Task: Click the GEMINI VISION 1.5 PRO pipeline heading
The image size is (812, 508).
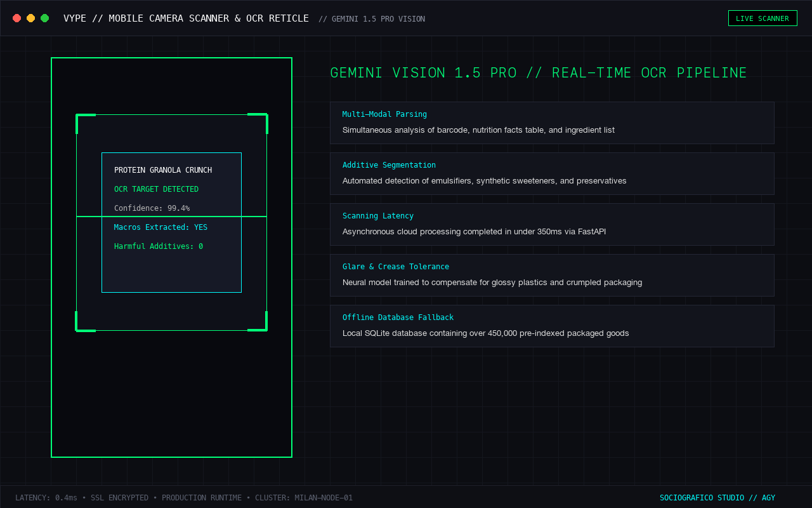Action: click(x=539, y=72)
